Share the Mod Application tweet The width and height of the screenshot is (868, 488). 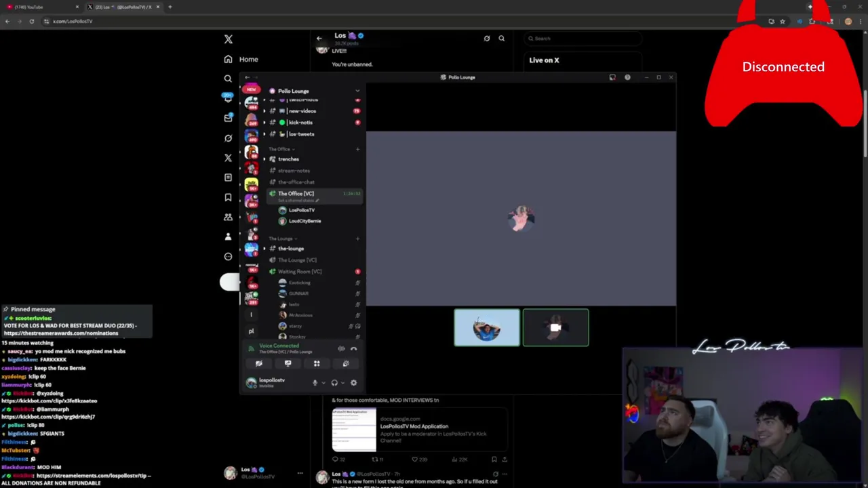click(505, 460)
